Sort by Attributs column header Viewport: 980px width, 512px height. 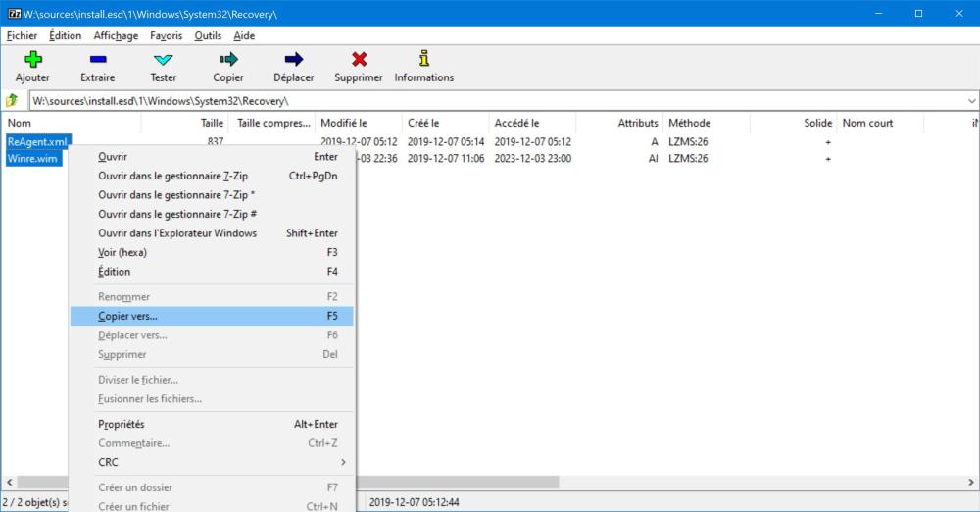[619, 123]
